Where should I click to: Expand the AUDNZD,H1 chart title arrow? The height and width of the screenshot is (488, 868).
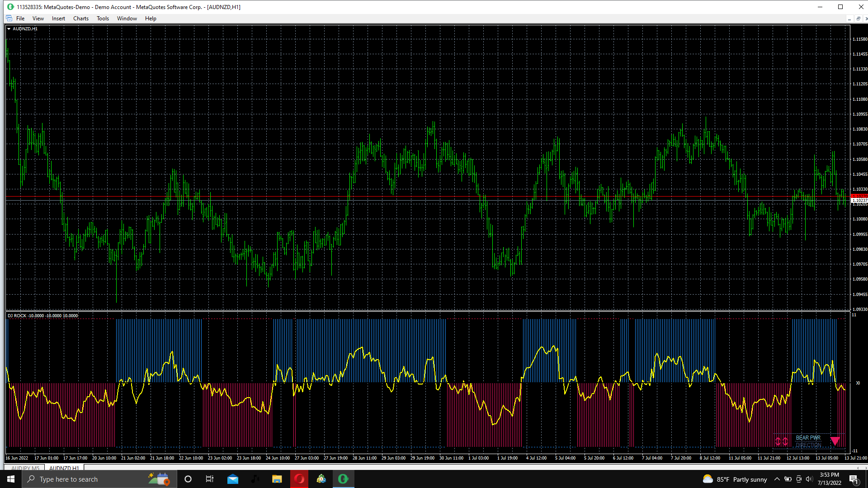point(9,28)
